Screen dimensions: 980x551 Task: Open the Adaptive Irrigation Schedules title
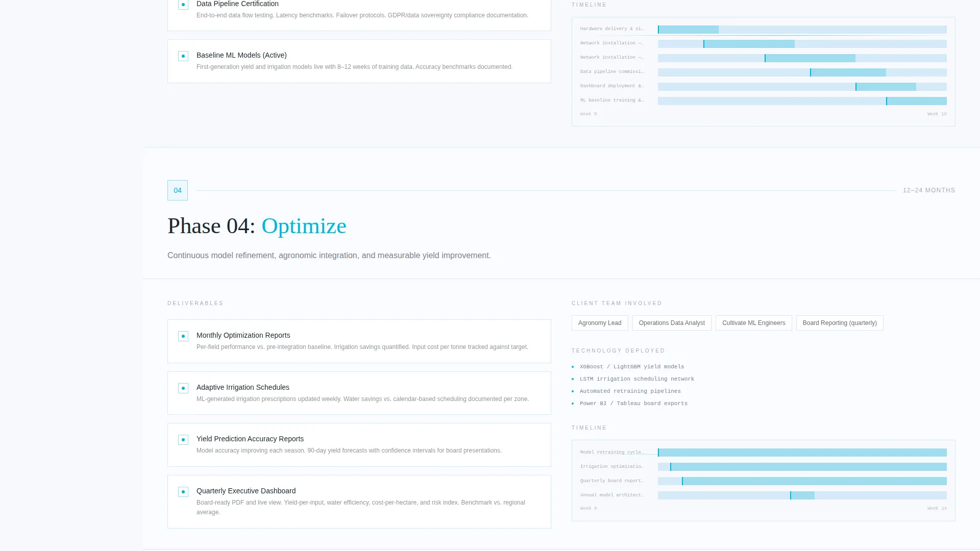(x=242, y=387)
